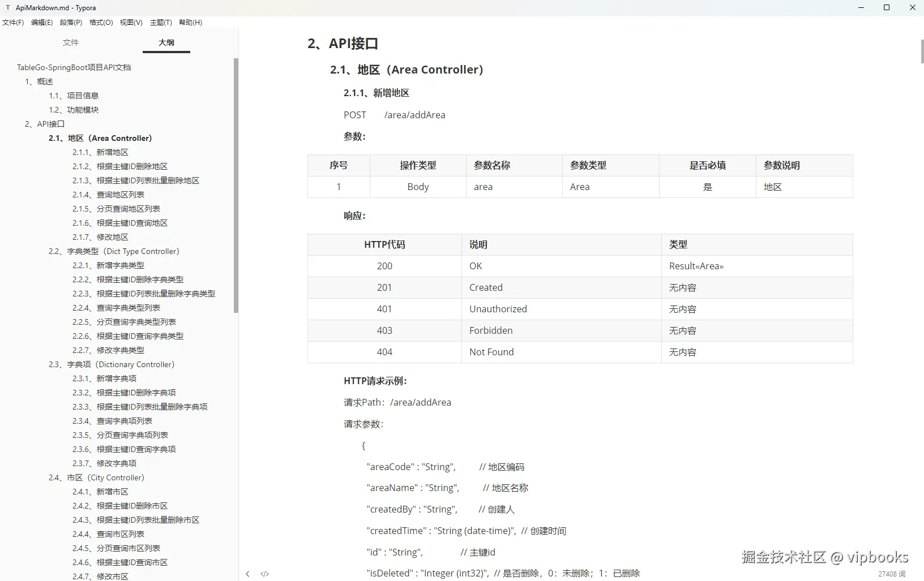
Task: Navigate to 2.3.2、根据主键ID删除字典项
Action: pyautogui.click(x=124, y=393)
